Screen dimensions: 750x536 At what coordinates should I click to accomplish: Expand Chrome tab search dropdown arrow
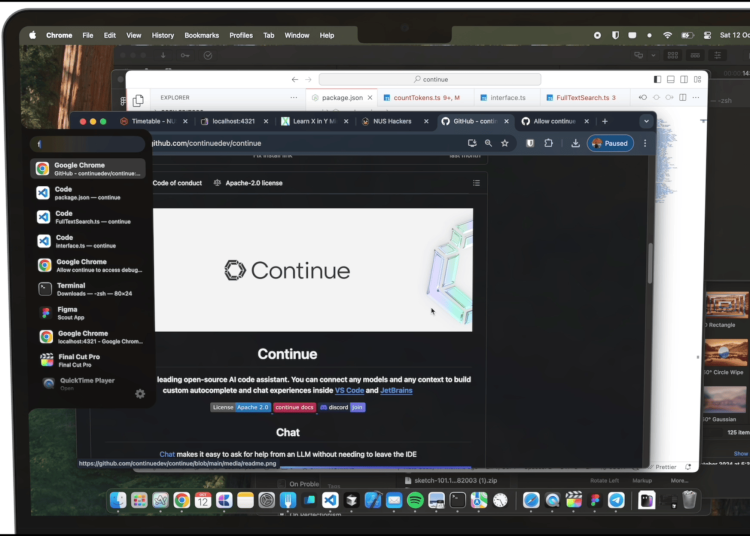646,121
